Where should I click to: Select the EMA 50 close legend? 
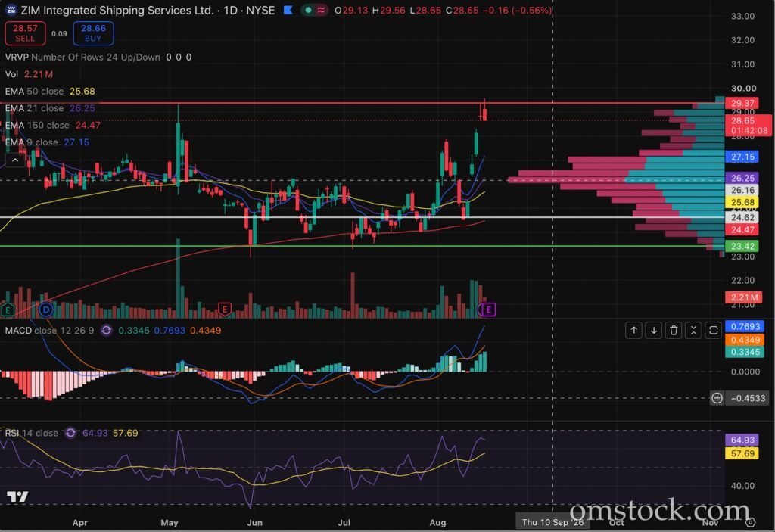(50, 92)
